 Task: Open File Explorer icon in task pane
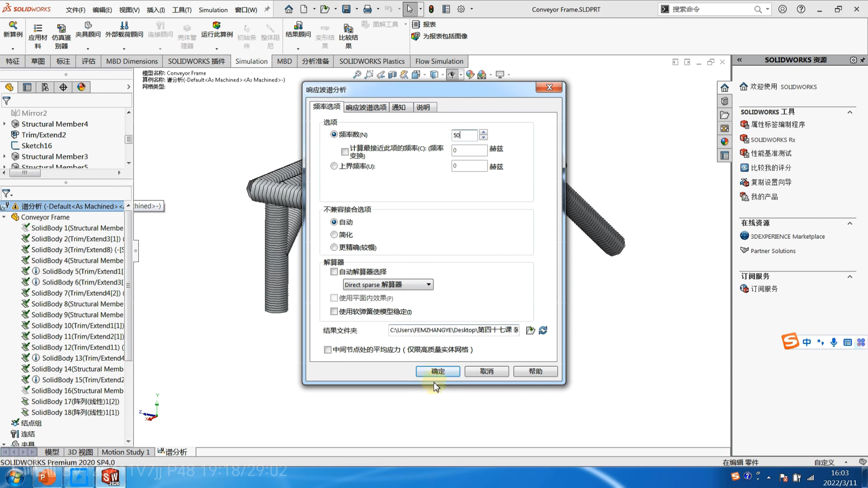point(725,115)
